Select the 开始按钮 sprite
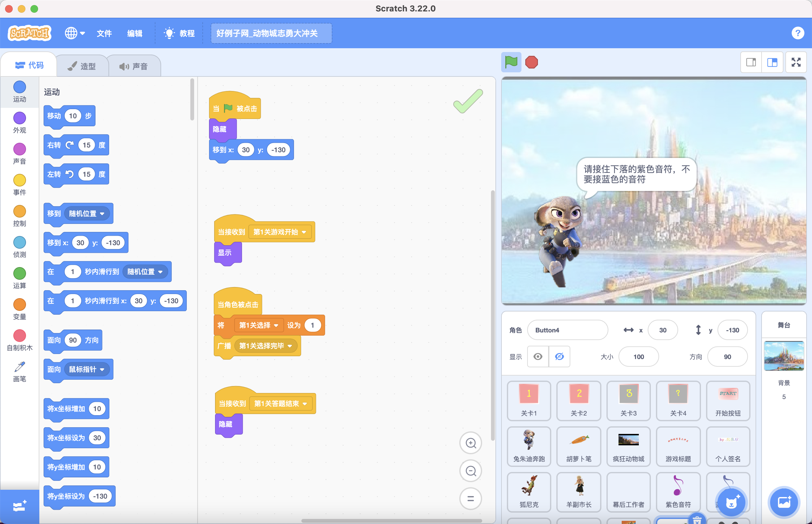 728,401
